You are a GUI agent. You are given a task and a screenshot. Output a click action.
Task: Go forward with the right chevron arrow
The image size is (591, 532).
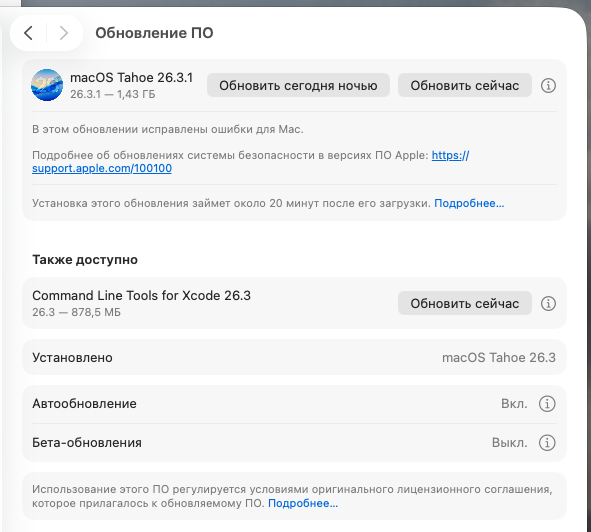coord(64,33)
